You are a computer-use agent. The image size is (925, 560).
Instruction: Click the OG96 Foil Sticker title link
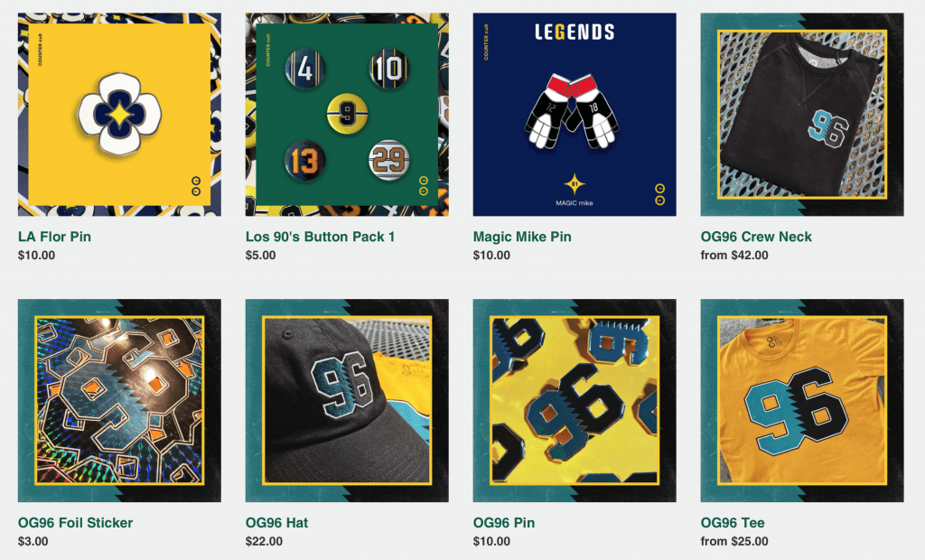click(75, 523)
